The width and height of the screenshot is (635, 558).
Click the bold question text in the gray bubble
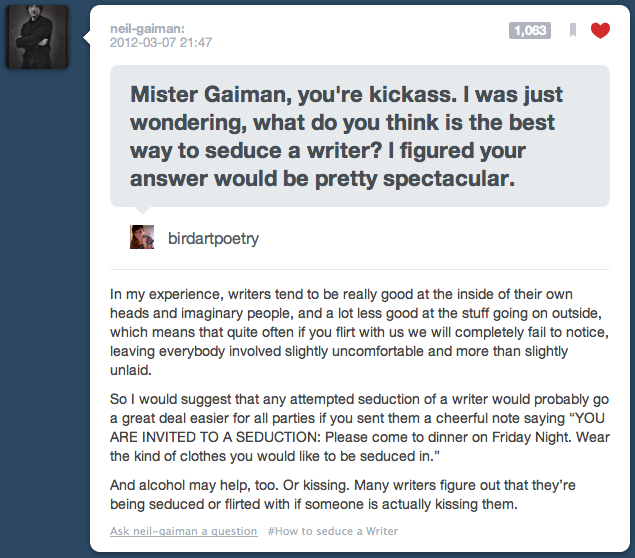pos(347,137)
